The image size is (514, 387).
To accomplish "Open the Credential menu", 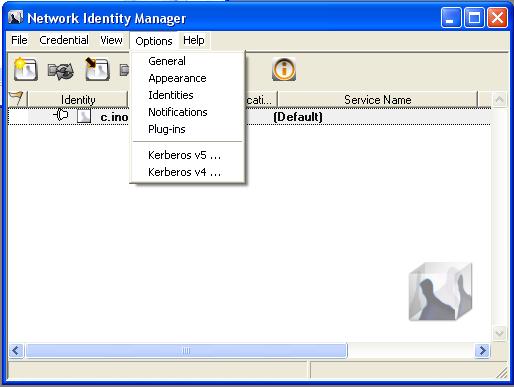I will (64, 40).
